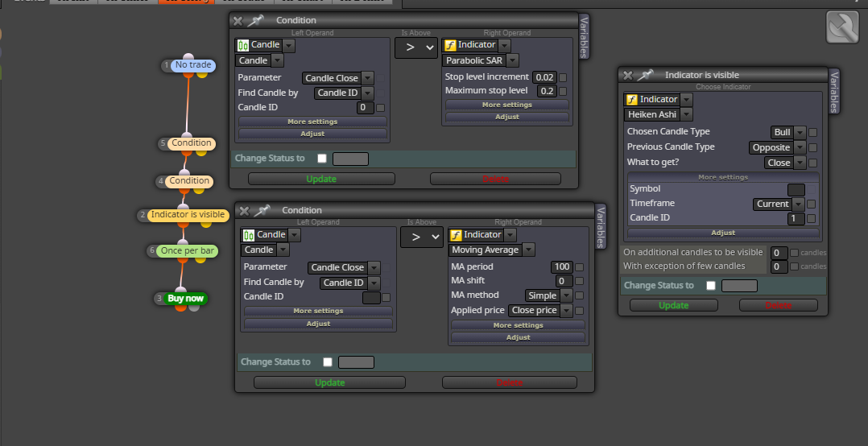Click yellow output dot under Indicator is visible node
Screen dimensions: 868x446
(206, 223)
